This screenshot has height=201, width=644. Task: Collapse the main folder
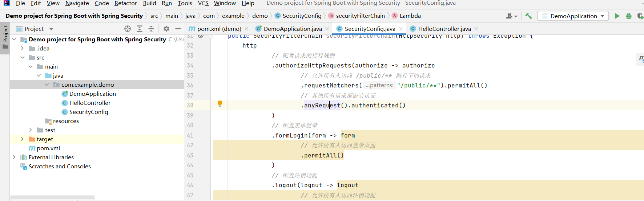pos(31,66)
